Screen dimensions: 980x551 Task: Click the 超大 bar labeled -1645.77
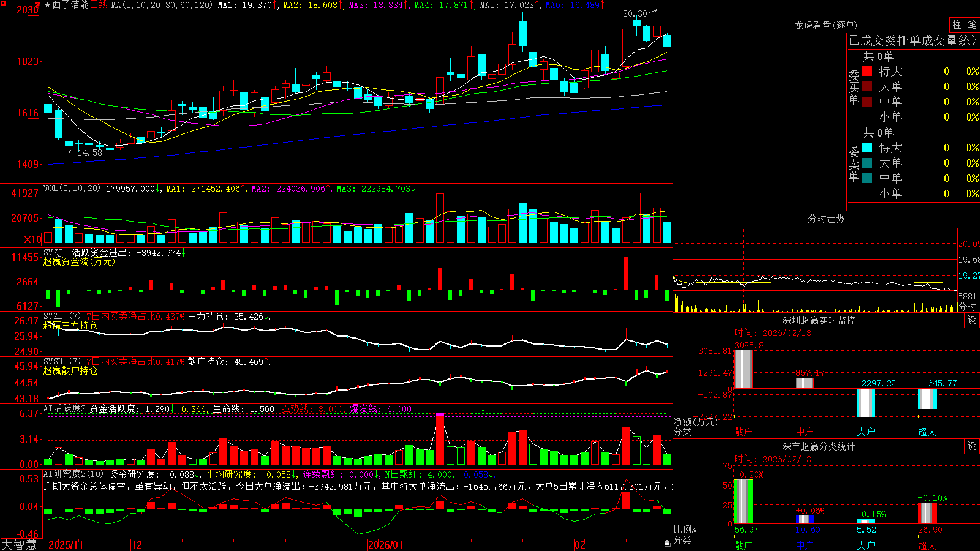tap(927, 399)
